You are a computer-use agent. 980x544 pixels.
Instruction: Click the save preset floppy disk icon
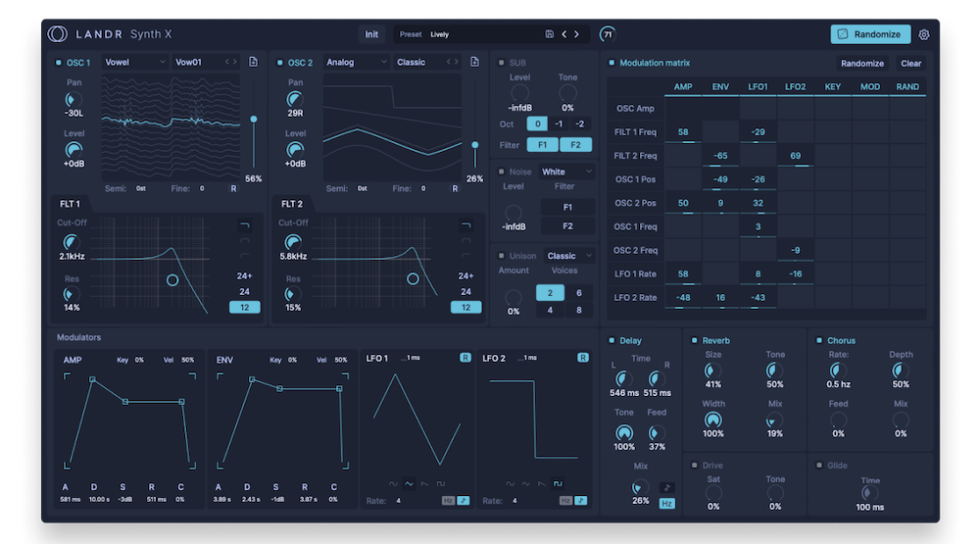click(x=549, y=34)
